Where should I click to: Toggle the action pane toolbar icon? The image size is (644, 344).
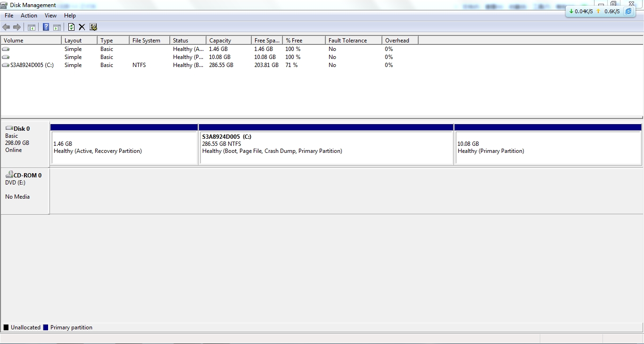[x=57, y=27]
